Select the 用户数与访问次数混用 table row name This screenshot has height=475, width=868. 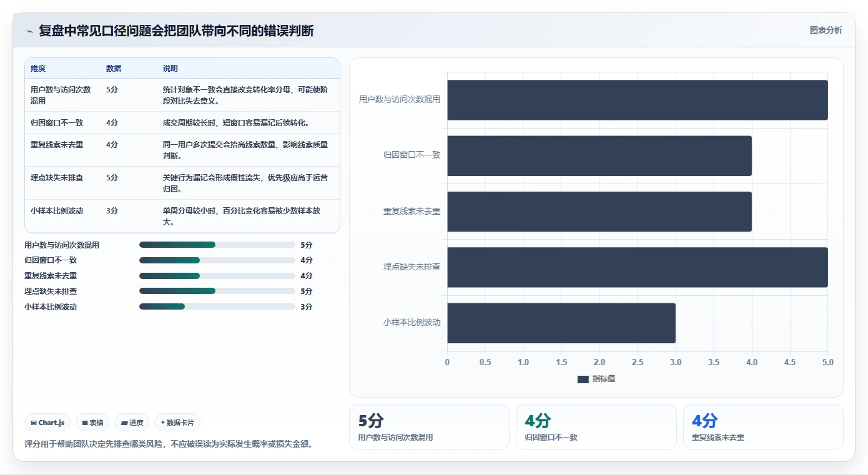[x=61, y=95]
